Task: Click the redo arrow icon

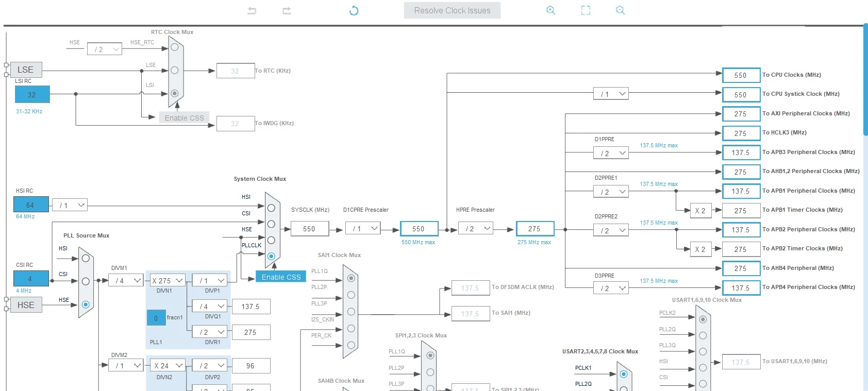Action: [287, 10]
